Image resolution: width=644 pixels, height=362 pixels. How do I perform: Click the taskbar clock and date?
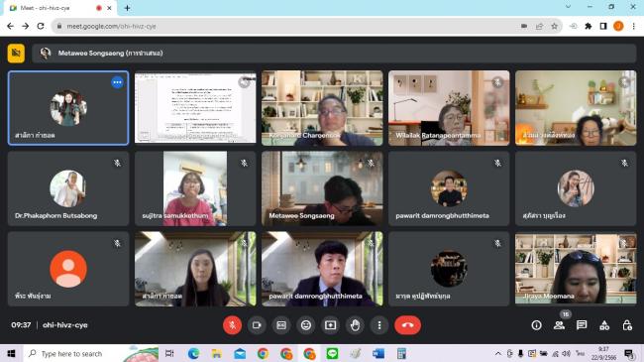tap(603, 353)
